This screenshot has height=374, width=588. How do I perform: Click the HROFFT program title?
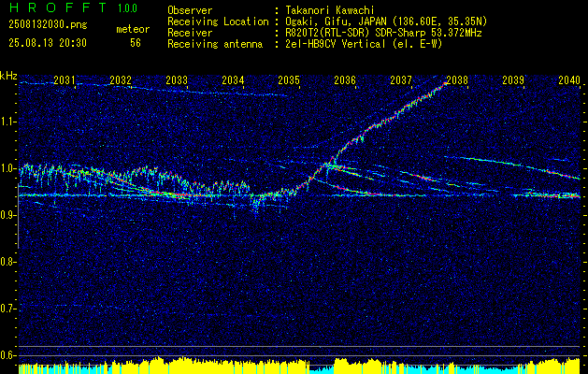(x=57, y=7)
